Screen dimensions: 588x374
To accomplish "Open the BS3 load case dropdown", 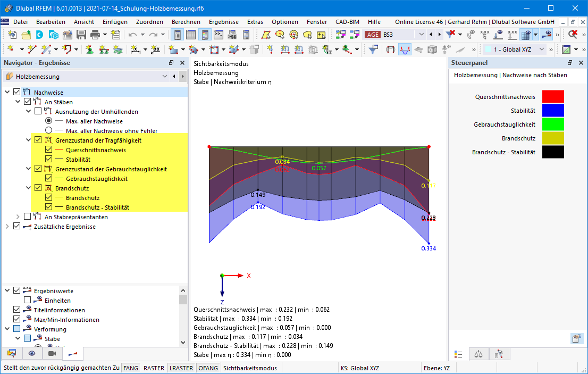I will [421, 35].
